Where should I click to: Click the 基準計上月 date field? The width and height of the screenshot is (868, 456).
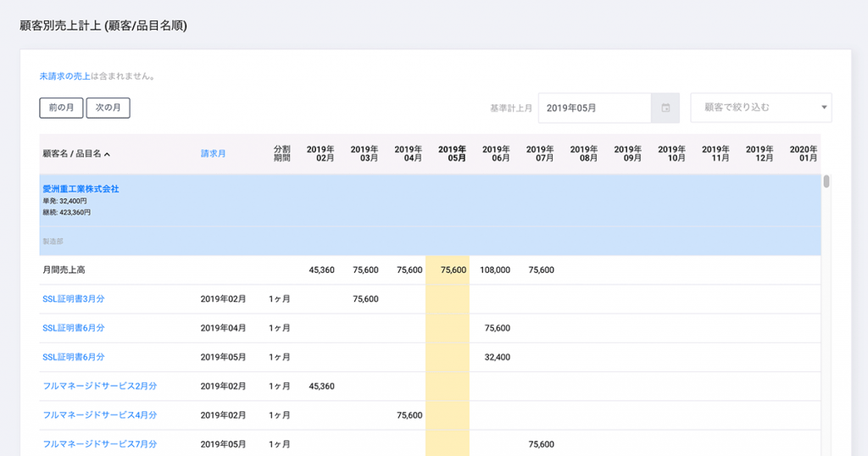coord(594,108)
